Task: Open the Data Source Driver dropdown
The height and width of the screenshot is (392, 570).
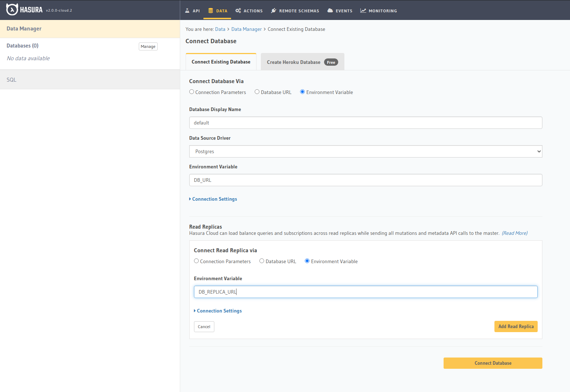Action: pos(365,151)
